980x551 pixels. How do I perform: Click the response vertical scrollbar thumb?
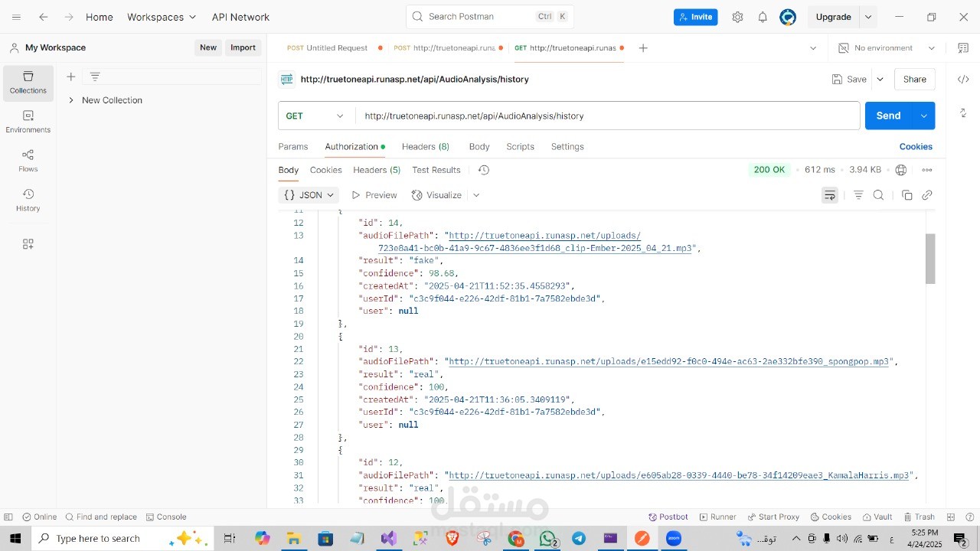point(930,259)
